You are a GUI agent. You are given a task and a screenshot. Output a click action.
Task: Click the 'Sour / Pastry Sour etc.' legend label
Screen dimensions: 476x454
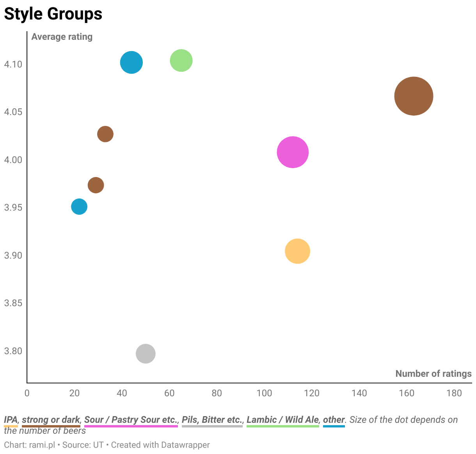tap(131, 420)
